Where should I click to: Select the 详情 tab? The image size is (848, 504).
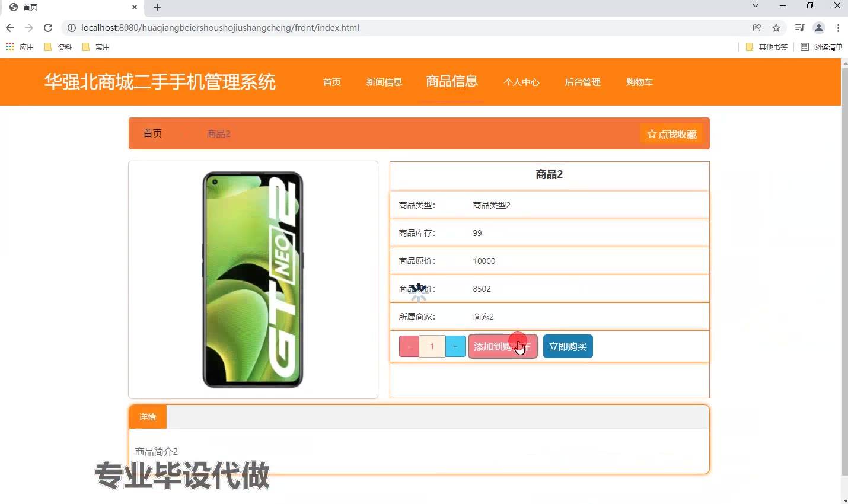(x=148, y=417)
